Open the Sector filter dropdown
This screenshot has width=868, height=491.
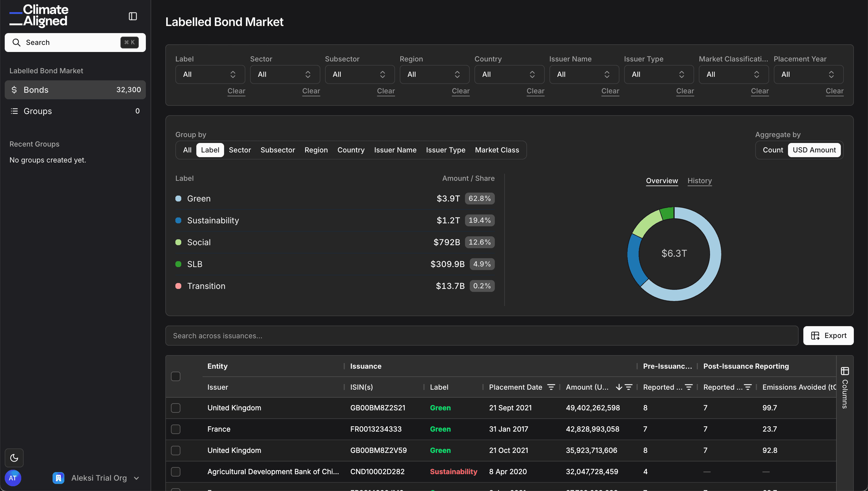(x=285, y=74)
